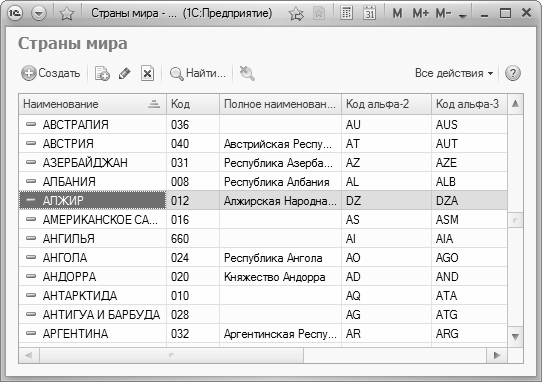Open the calculator icon
The height and width of the screenshot is (382, 542).
click(x=346, y=13)
